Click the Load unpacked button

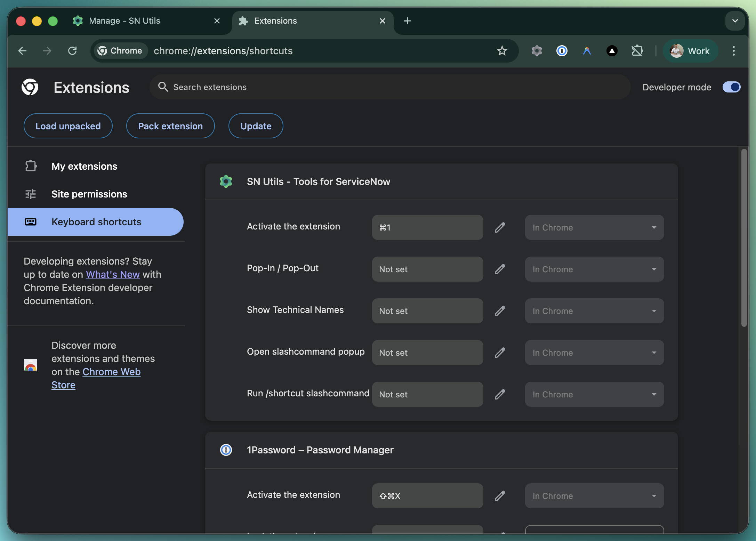click(x=68, y=126)
